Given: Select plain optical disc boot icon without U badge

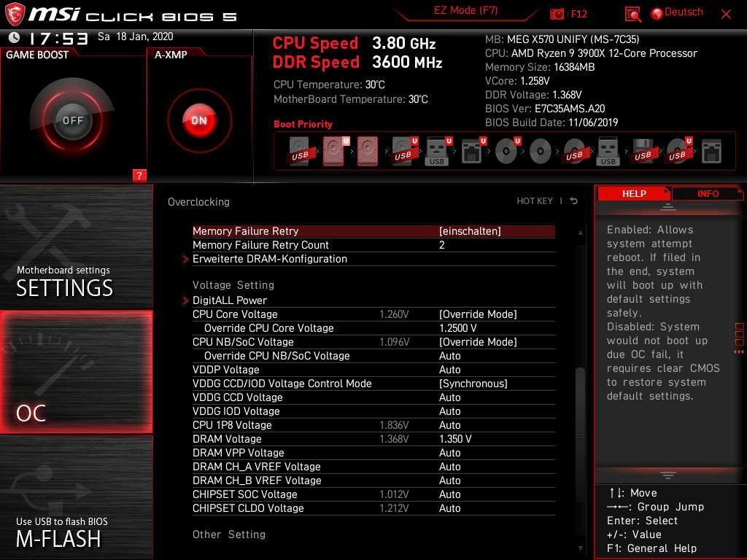Looking at the screenshot, I should point(541,152).
